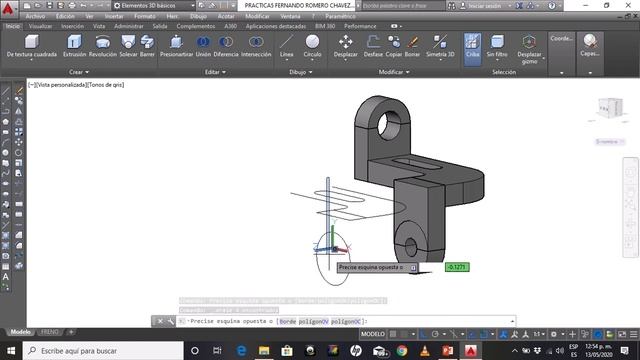
Task: Expand command line history arrow
Action: 512,321
